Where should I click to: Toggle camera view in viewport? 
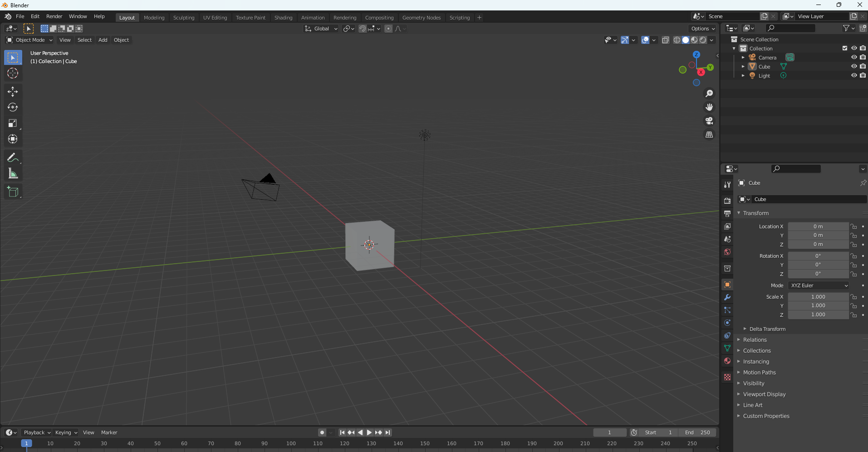tap(709, 121)
